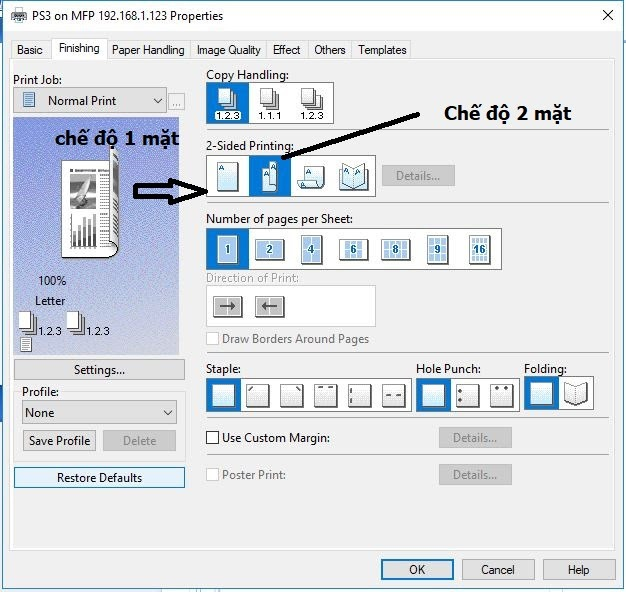The image size is (626, 592).
Task: Select the top-left corner staple icon
Action: point(258,395)
